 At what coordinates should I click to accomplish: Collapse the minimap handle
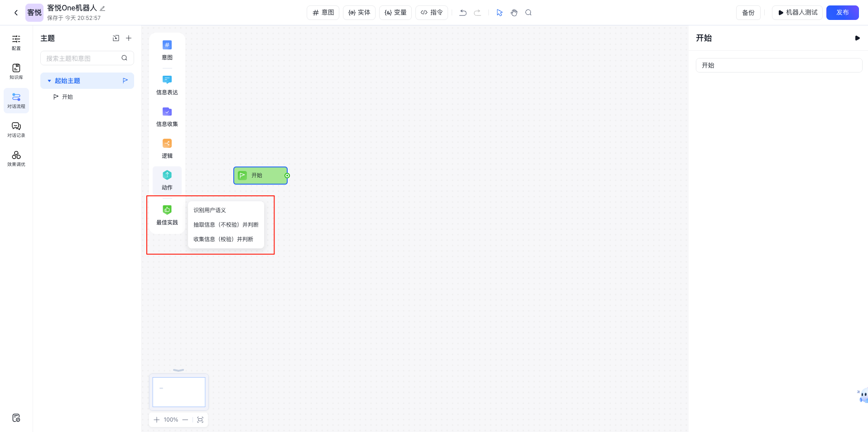click(178, 370)
